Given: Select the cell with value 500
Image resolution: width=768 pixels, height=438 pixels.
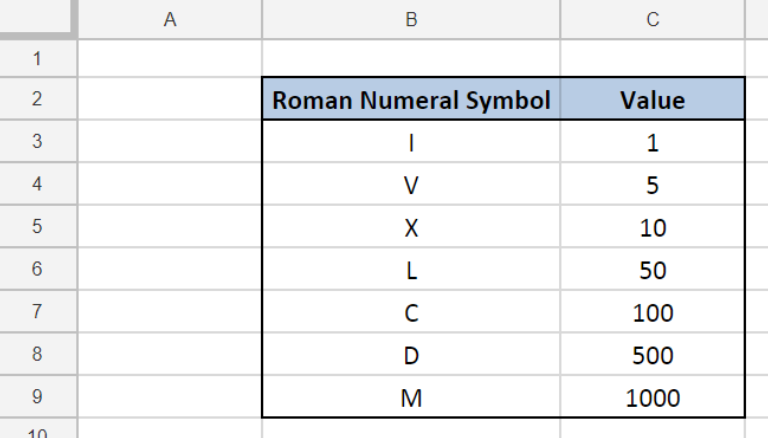Looking at the screenshot, I should pos(652,354).
